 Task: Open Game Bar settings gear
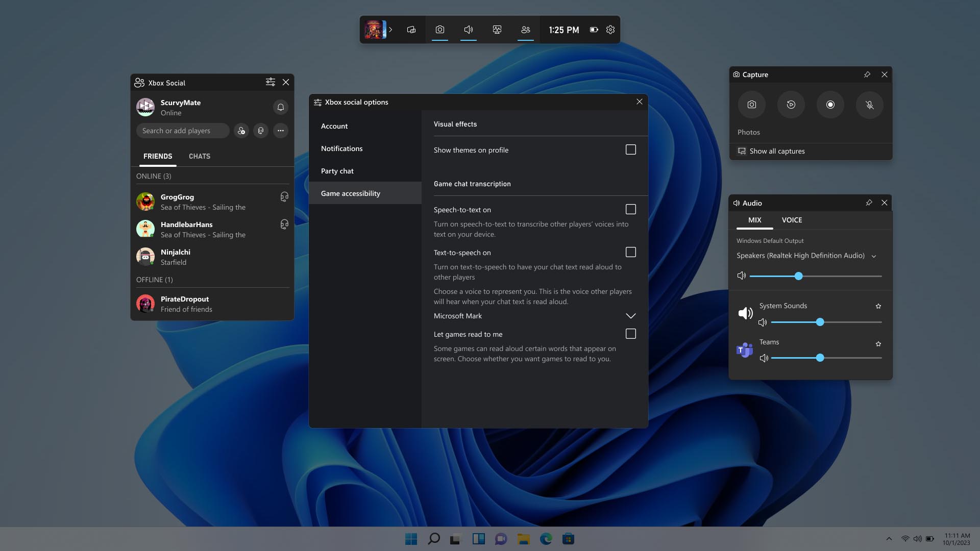tap(610, 30)
